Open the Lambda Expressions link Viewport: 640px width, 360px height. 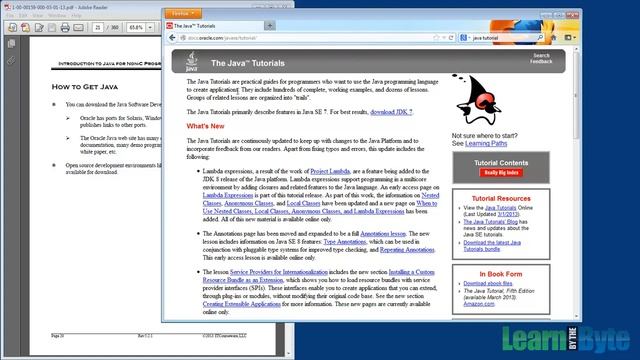tap(228, 196)
